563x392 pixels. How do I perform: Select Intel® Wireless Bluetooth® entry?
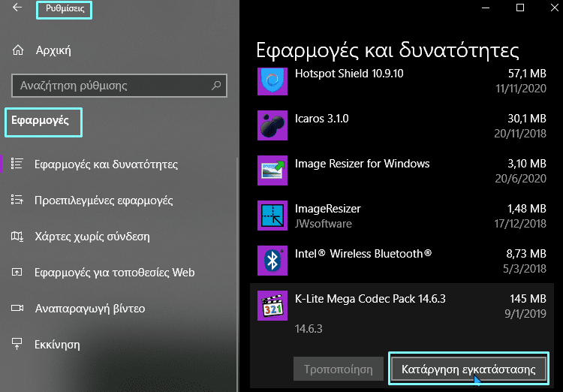coord(363,254)
